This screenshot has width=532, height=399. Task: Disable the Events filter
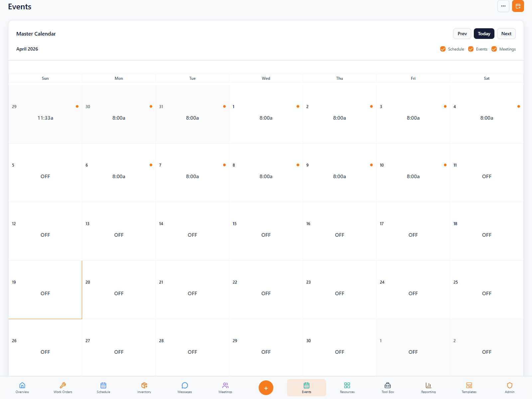[x=471, y=49]
